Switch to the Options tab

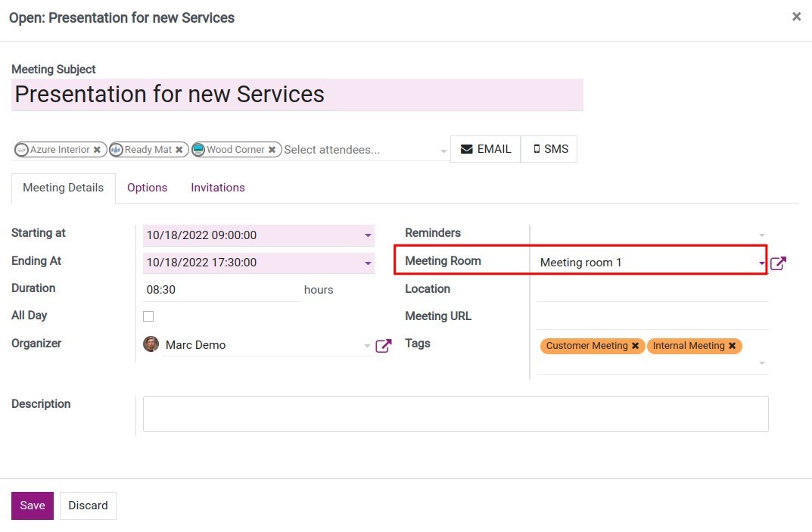pyautogui.click(x=147, y=188)
